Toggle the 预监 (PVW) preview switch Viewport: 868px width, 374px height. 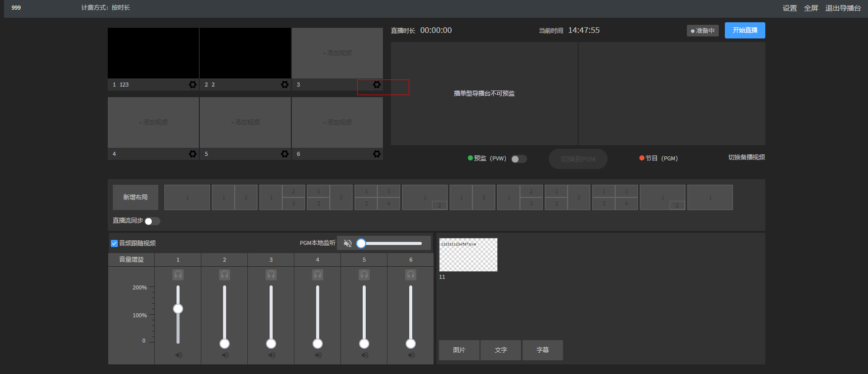point(518,159)
